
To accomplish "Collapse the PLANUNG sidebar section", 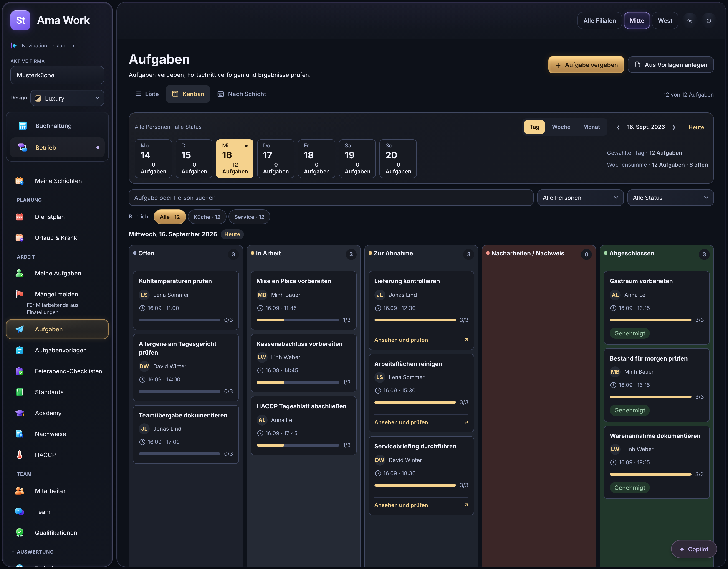I will (27, 200).
